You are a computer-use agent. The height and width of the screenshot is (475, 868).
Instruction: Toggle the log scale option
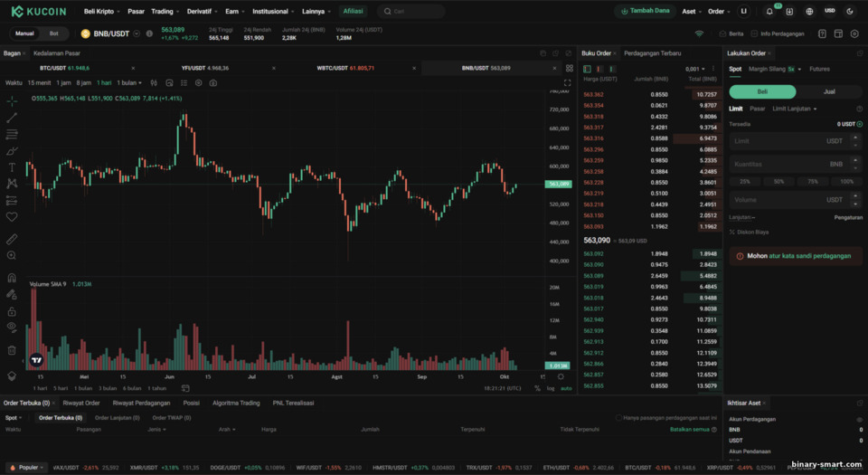[x=551, y=389]
